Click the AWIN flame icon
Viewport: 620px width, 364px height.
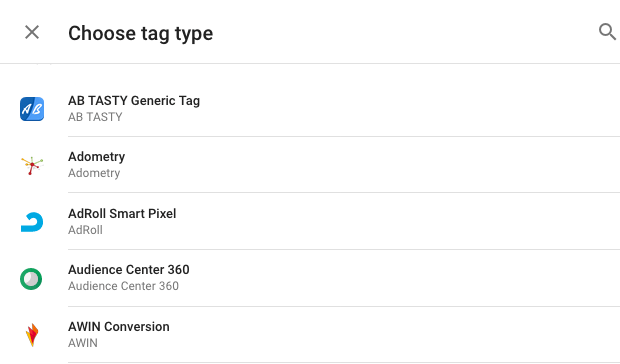click(x=32, y=335)
